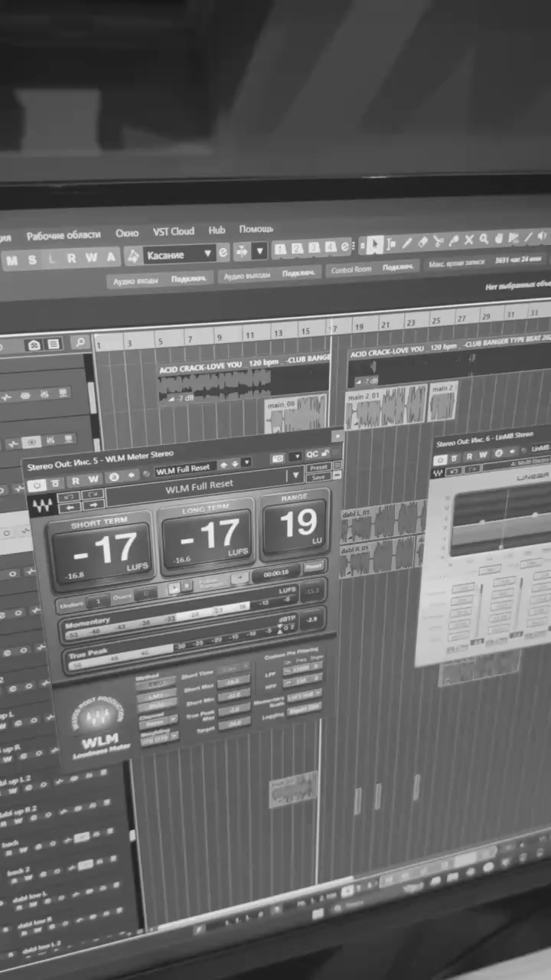Click the Аудио входы status field
The width and height of the screenshot is (551, 980).
coord(159,281)
